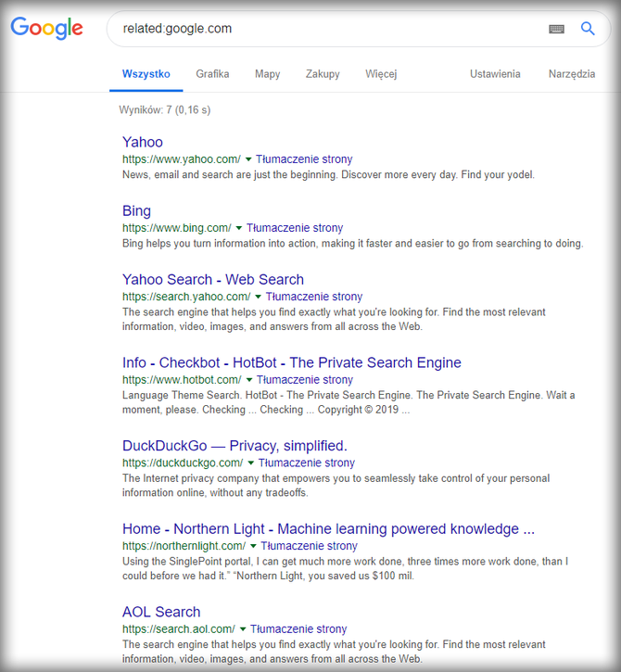Open Ustawienia settings menu

(x=495, y=74)
